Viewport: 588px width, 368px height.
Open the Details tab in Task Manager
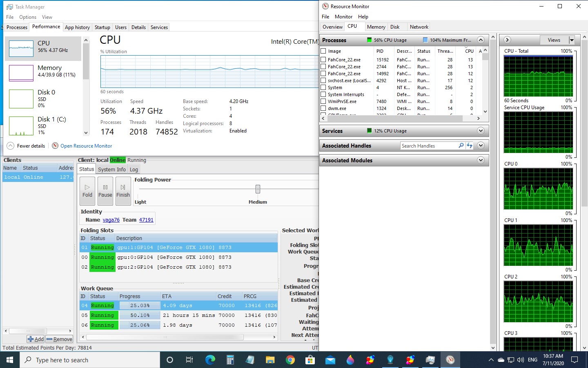[138, 27]
